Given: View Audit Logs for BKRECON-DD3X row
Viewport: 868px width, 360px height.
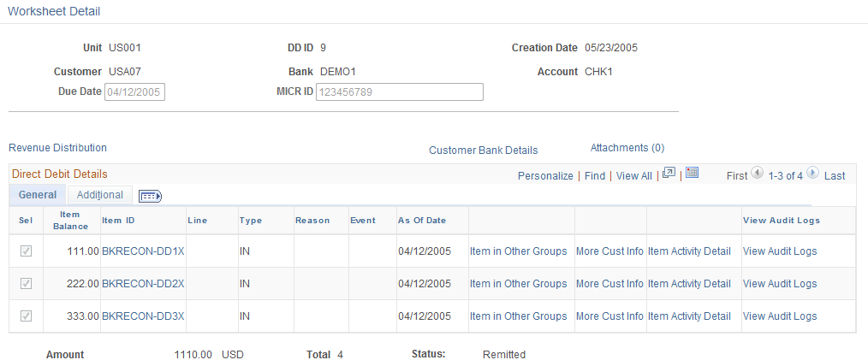Looking at the screenshot, I should pyautogui.click(x=780, y=316).
